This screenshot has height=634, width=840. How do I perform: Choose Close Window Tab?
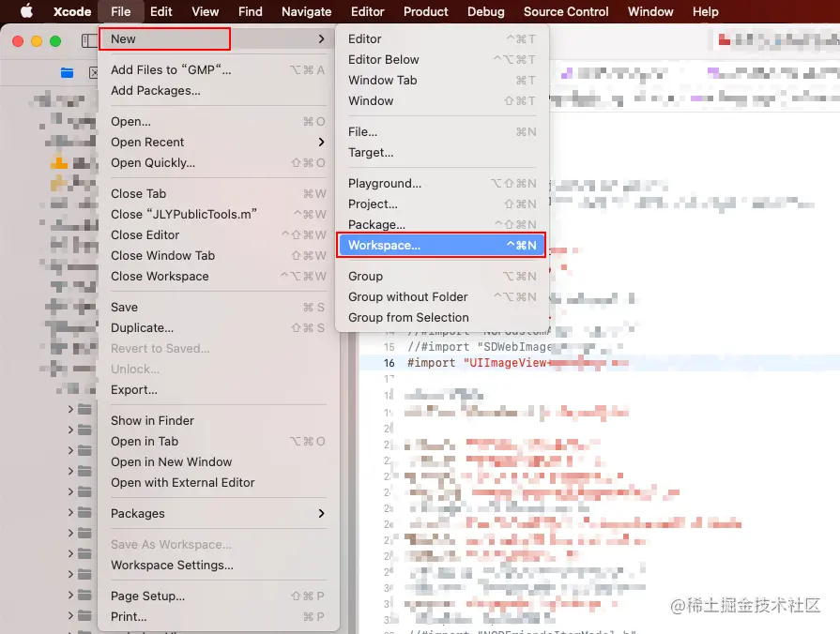[x=218, y=255]
